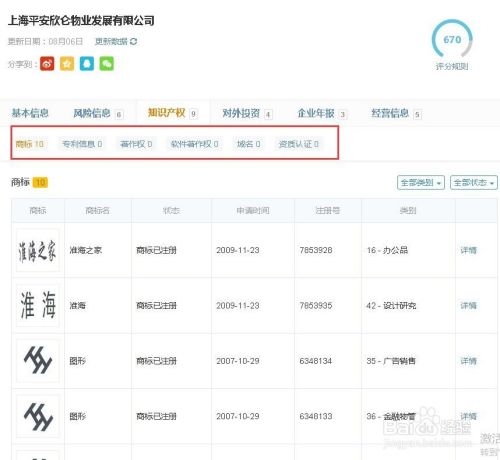The height and width of the screenshot is (460, 500).
Task: Click the 商标名 column header
Action: (x=97, y=210)
